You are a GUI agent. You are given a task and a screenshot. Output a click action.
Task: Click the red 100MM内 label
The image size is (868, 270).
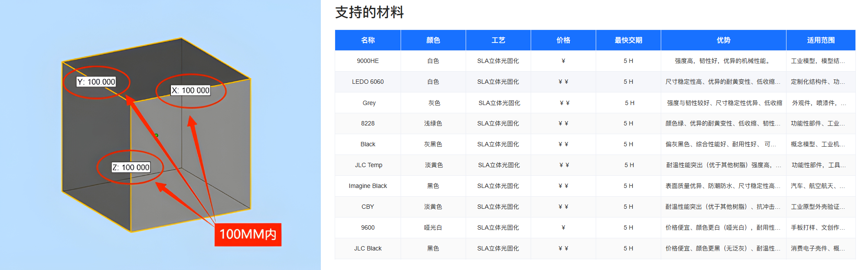[x=248, y=235]
